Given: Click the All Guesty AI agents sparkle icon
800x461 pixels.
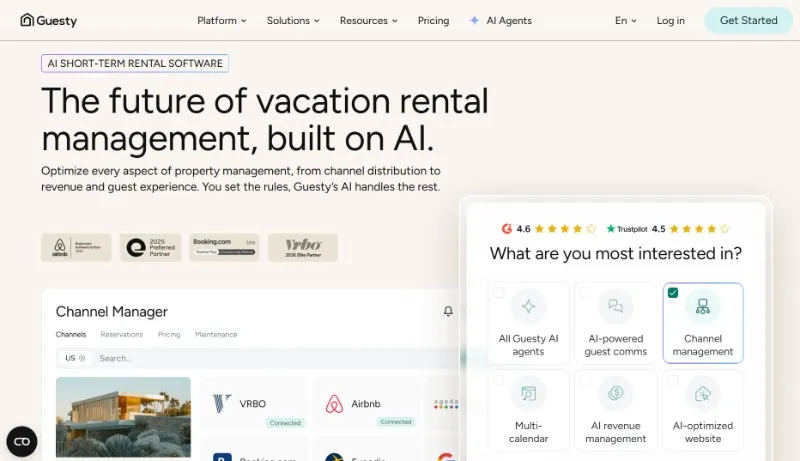Looking at the screenshot, I should pos(528,306).
